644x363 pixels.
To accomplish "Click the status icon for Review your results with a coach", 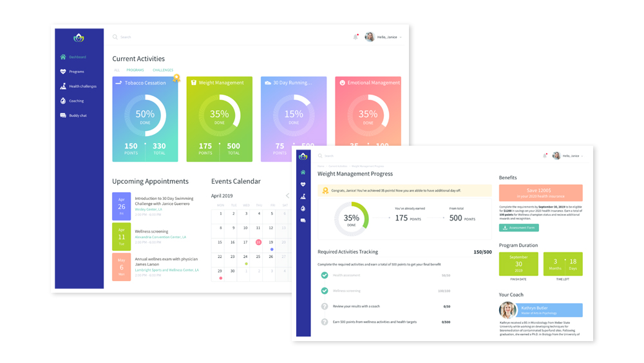I will pos(325,306).
